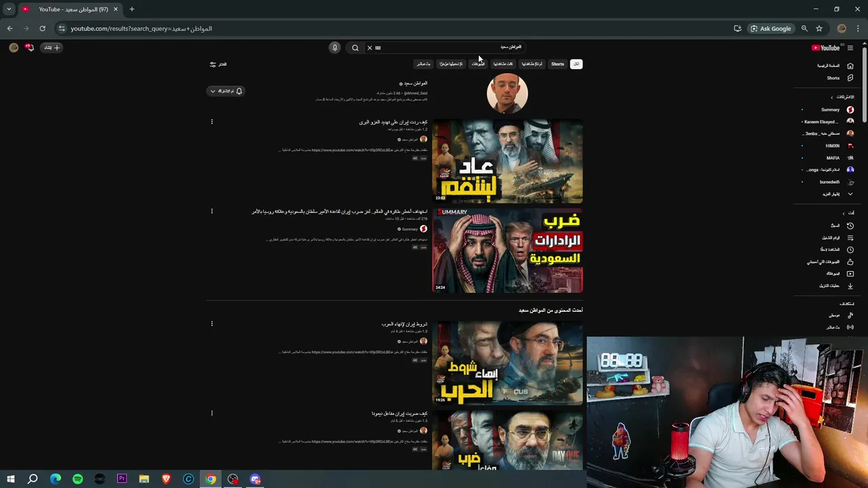868x488 pixels.
Task: Click the YouTube logo
Action: click(x=826, y=47)
